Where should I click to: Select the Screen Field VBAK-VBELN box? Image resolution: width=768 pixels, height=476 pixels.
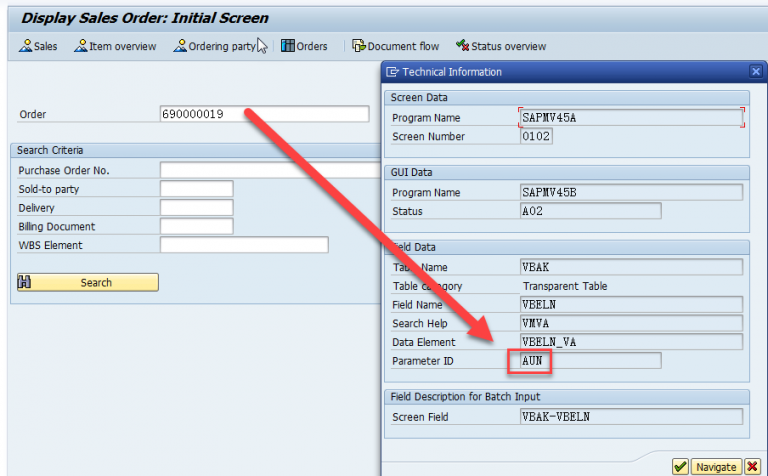(631, 417)
